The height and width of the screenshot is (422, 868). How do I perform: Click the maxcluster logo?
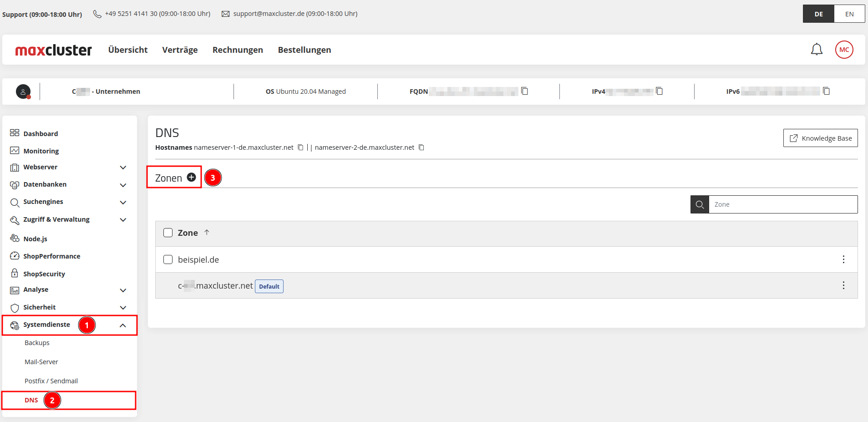pyautogui.click(x=54, y=50)
